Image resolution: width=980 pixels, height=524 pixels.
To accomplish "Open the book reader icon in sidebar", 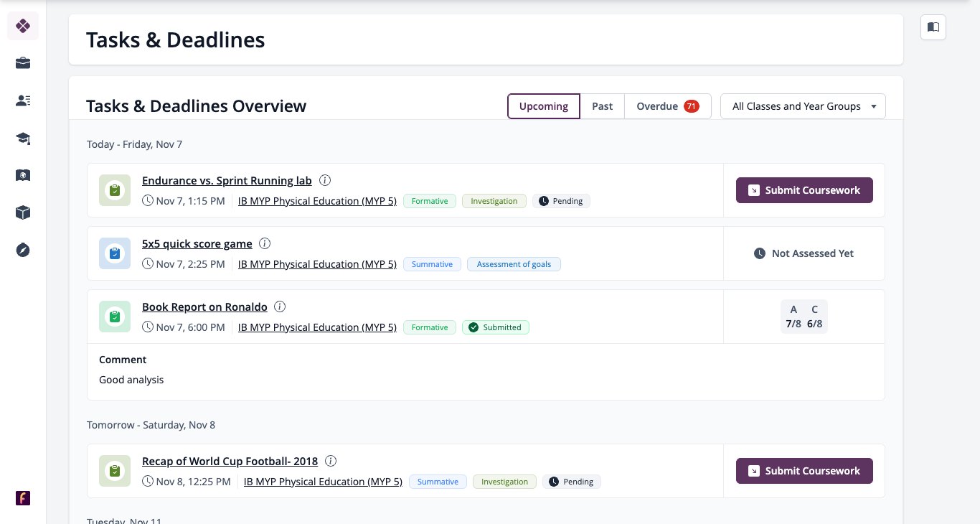I will click(23, 175).
